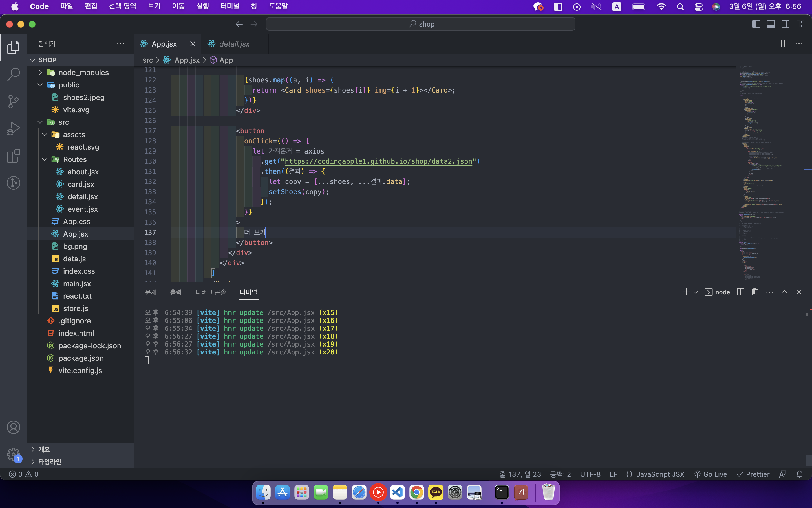Image resolution: width=812 pixels, height=508 pixels.
Task: Toggle the primary side bar layout icon
Action: pos(756,24)
